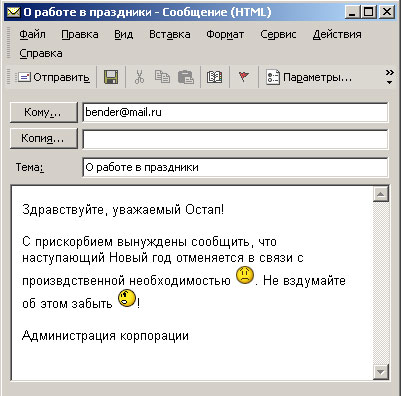Close the message window
The width and height of the screenshot is (401, 396).
387,12
